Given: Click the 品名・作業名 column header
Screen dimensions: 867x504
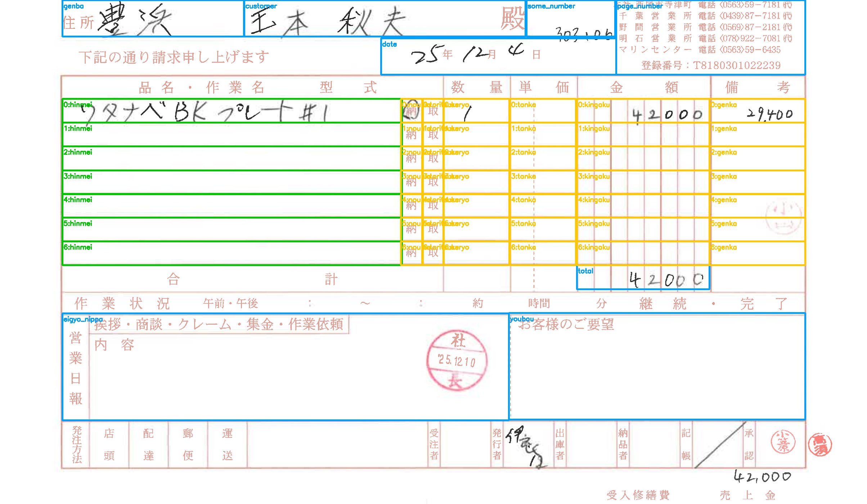Looking at the screenshot, I should coord(202,87).
